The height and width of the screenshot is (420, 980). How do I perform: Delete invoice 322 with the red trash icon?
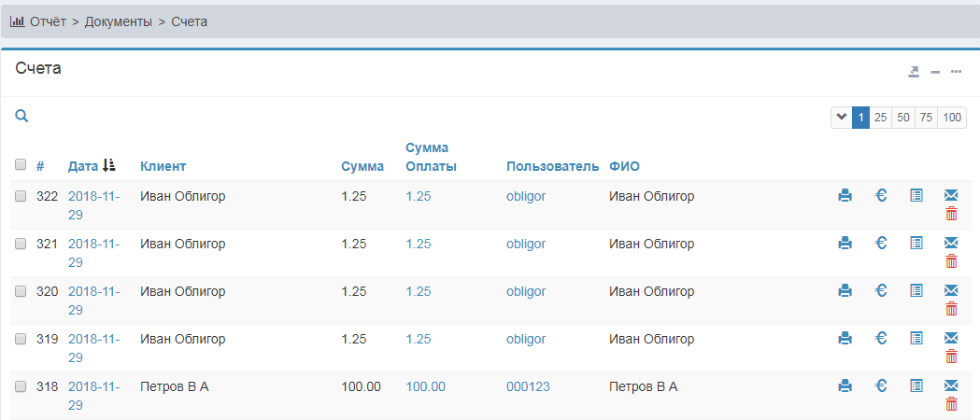[x=951, y=214]
